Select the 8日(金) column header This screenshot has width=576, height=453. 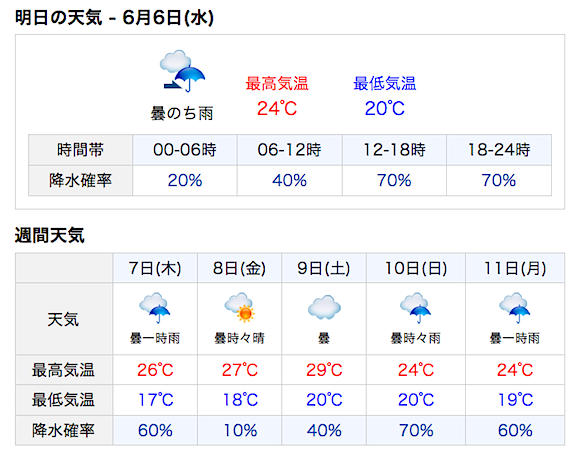(240, 268)
